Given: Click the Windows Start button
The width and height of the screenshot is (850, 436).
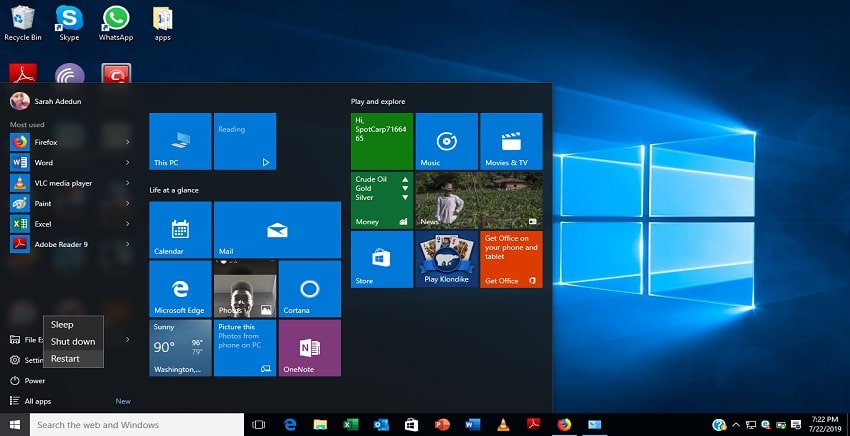Looking at the screenshot, I should click(x=15, y=425).
